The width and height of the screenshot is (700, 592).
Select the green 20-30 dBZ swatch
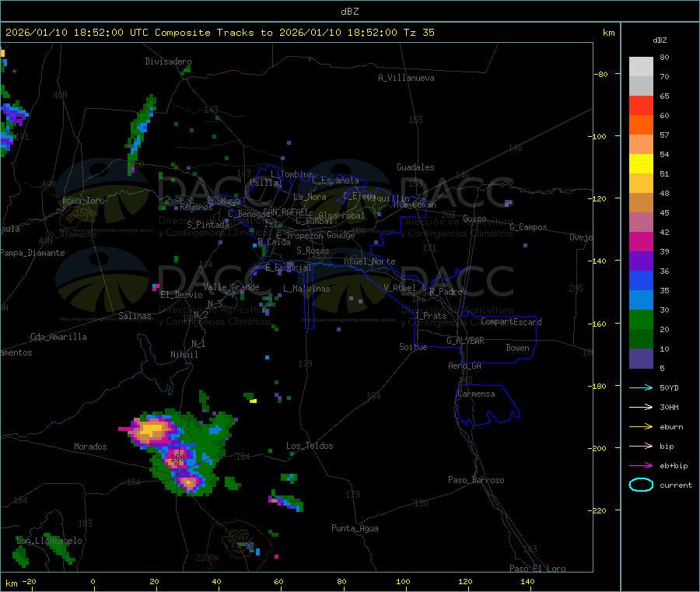[x=641, y=319]
